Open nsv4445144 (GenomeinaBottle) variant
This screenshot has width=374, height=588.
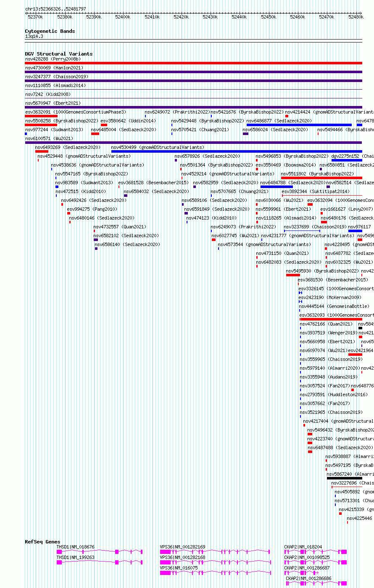coord(335,306)
